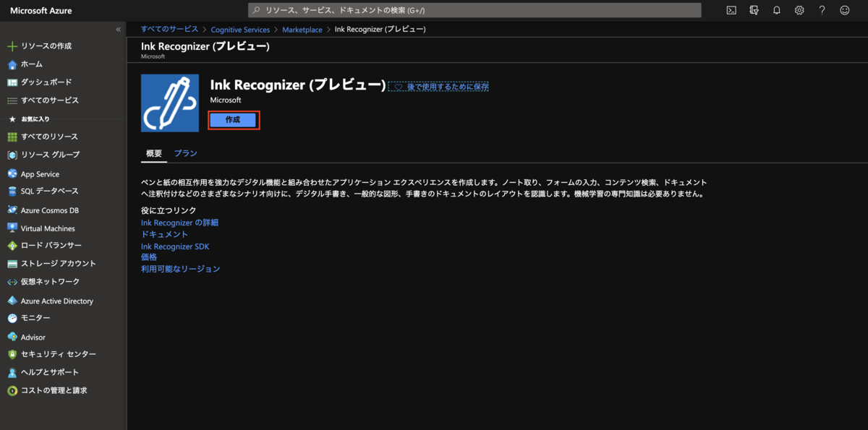The image size is (868, 430).
Task: Open Cloud Shell from the top bar
Action: coord(731,10)
